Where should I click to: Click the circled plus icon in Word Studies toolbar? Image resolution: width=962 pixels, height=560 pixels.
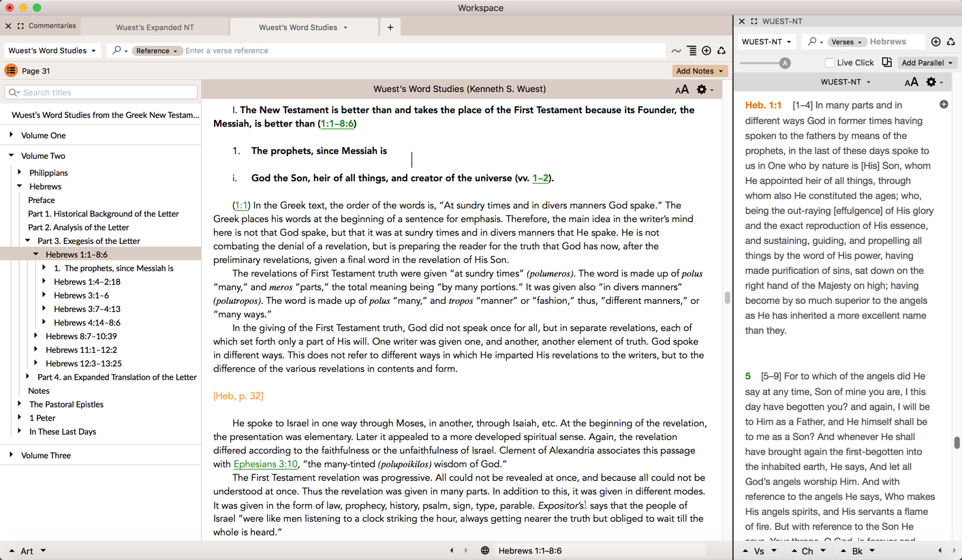tap(707, 50)
